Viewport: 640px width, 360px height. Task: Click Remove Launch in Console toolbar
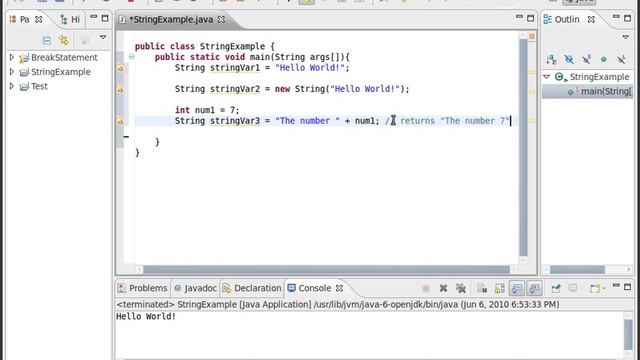click(443, 289)
